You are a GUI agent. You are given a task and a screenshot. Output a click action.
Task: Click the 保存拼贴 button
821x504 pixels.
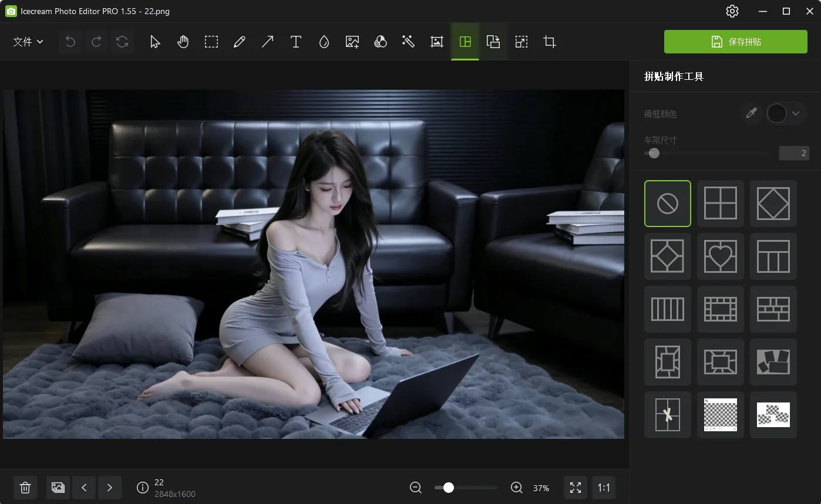pos(736,42)
